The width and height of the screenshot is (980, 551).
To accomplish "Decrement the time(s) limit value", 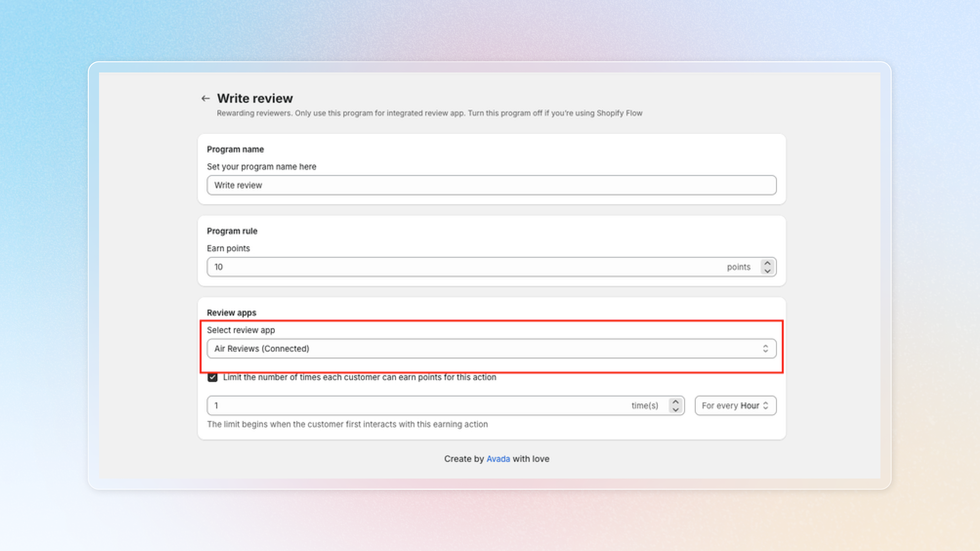I will (675, 409).
